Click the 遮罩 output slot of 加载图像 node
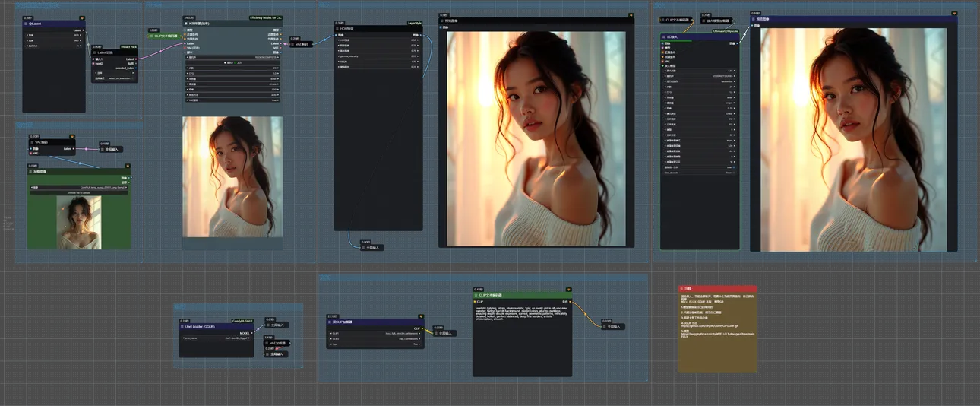This screenshot has width=980, height=406. click(129, 182)
